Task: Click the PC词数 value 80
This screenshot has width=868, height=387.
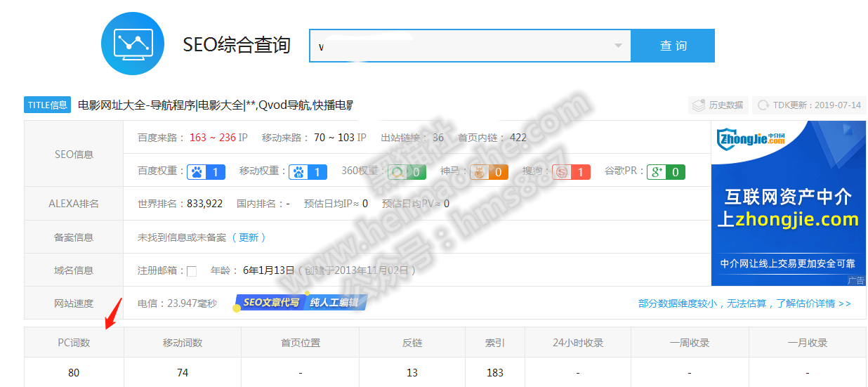Action: pyautogui.click(x=74, y=373)
